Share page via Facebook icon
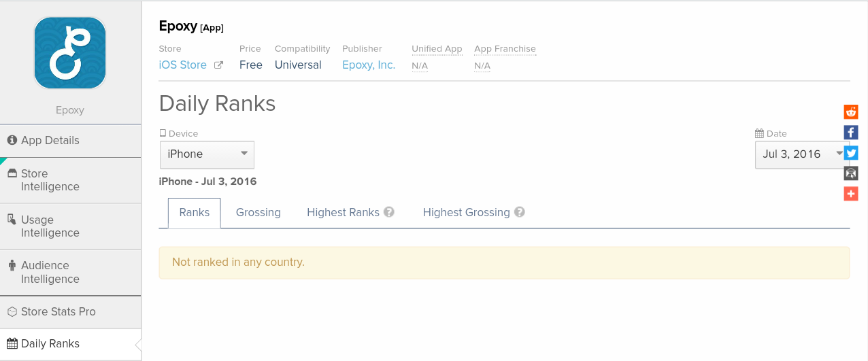The image size is (868, 361). (x=851, y=133)
